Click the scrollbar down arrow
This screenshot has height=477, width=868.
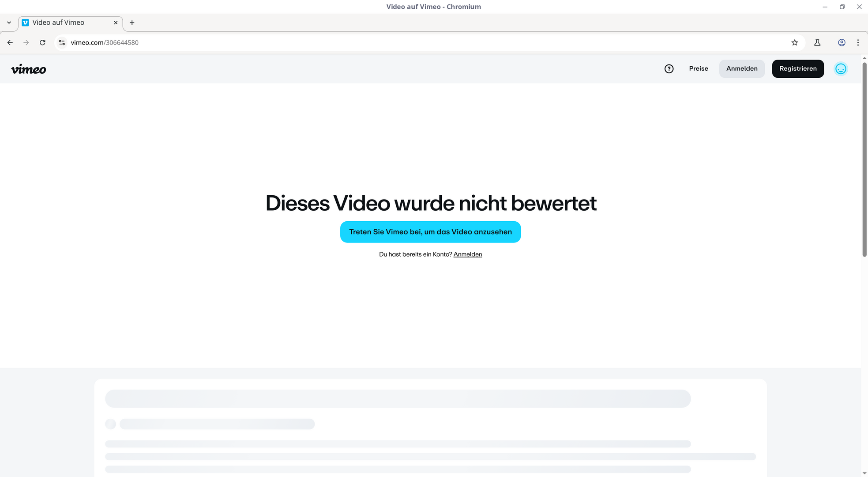tap(864, 473)
